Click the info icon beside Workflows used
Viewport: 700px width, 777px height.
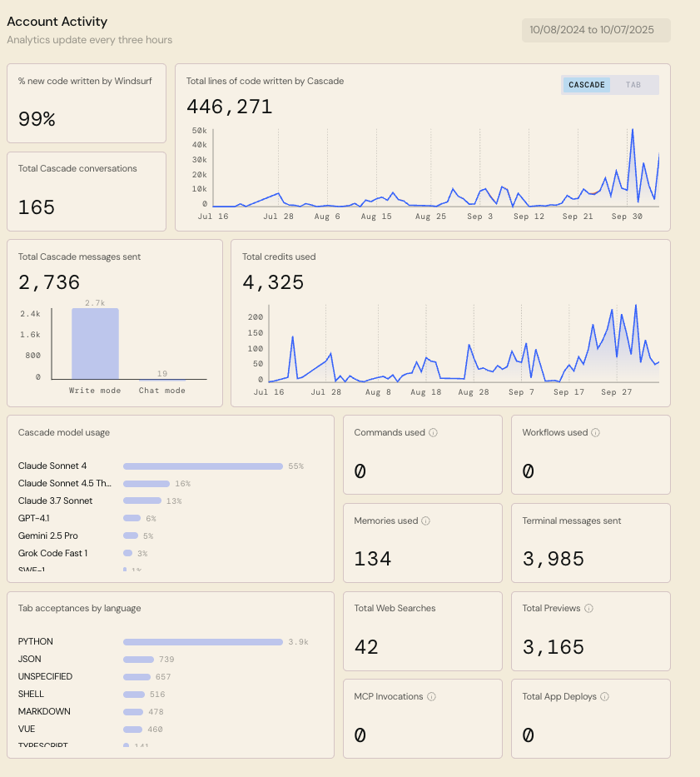(x=596, y=433)
